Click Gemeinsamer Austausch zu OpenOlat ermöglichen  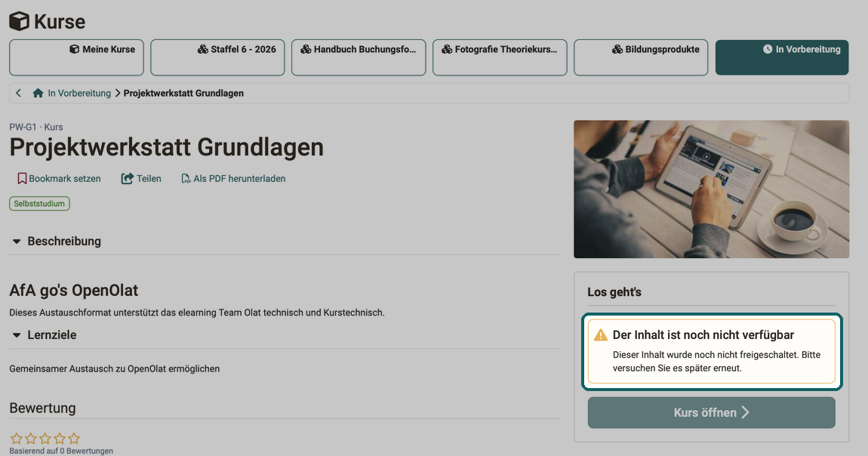click(x=115, y=368)
